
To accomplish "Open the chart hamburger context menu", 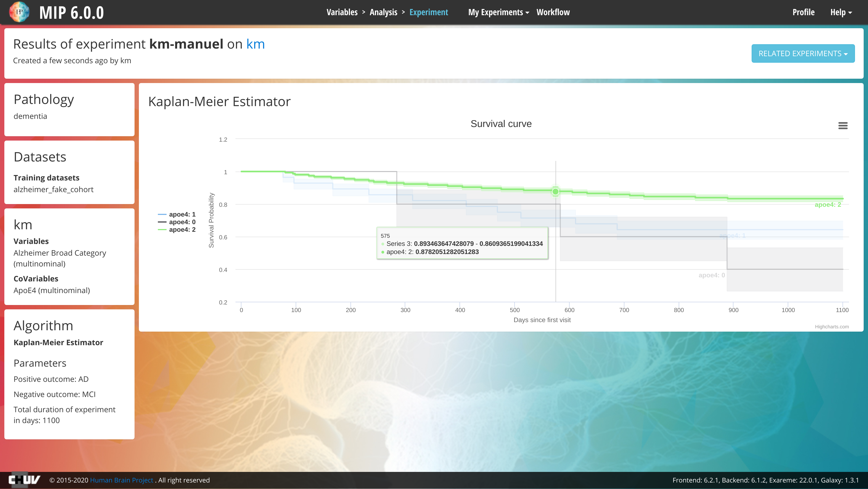I will tap(843, 126).
